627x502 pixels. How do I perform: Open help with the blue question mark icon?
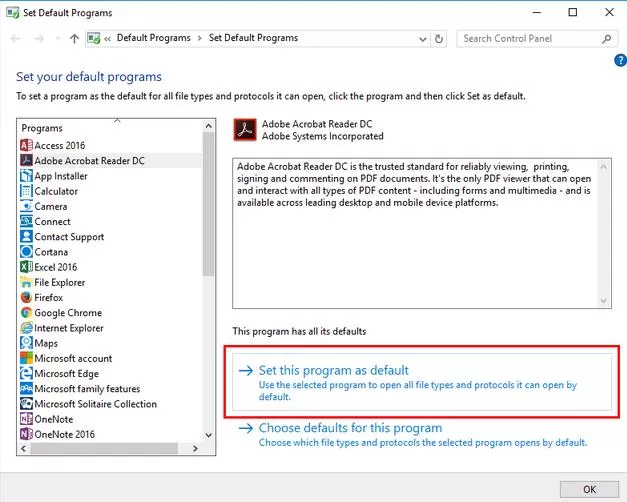[x=620, y=60]
